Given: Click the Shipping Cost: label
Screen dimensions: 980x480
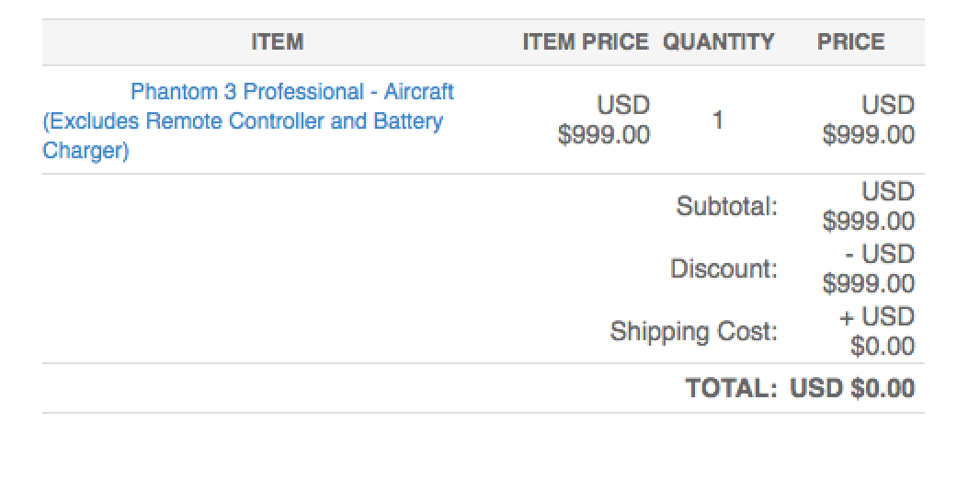Looking at the screenshot, I should click(x=694, y=332).
